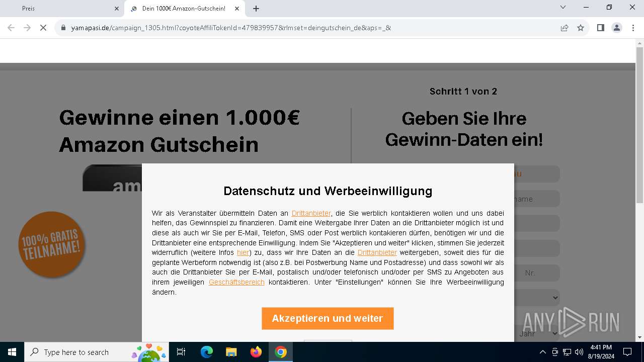Switch to Dein 1000€ Amazon-Gutschein tab
The image size is (644, 362).
point(184,9)
